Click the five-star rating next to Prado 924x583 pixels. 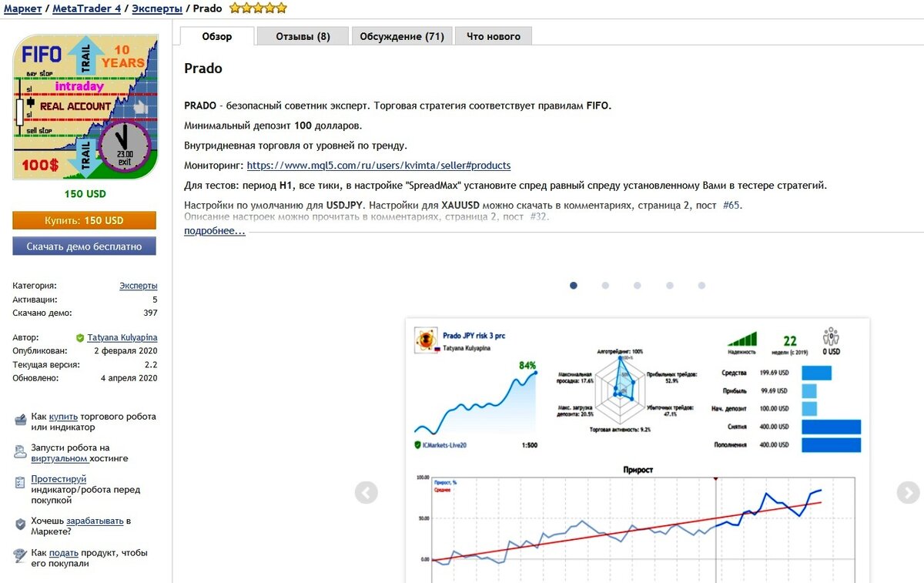(258, 8)
